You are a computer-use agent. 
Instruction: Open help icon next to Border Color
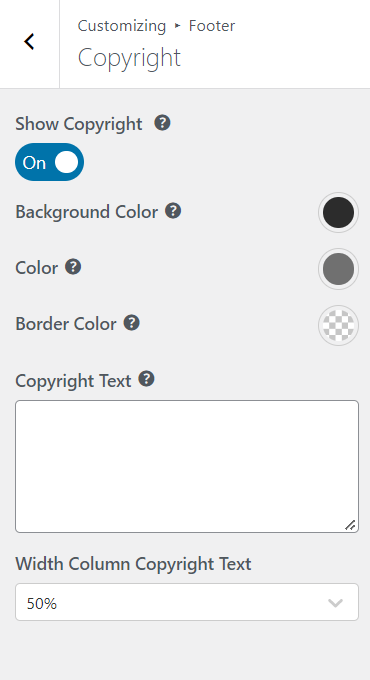[131, 323]
